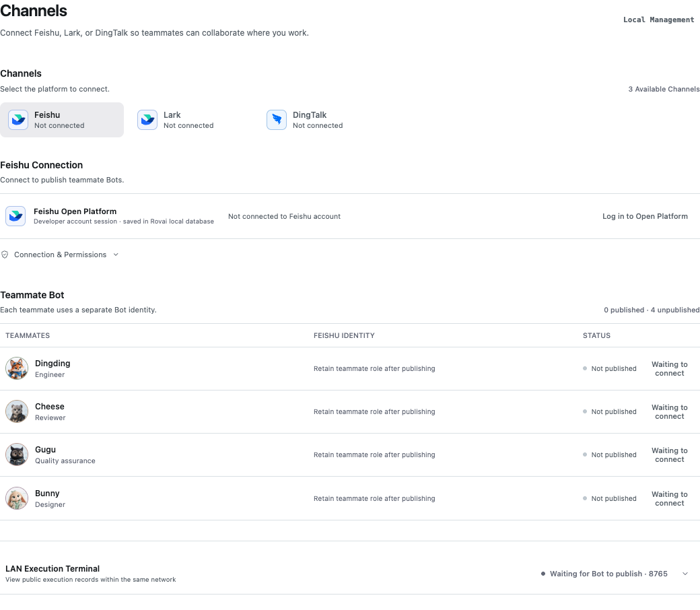Click the Designer role under Bunny
The height and width of the screenshot is (610, 700).
50,504
